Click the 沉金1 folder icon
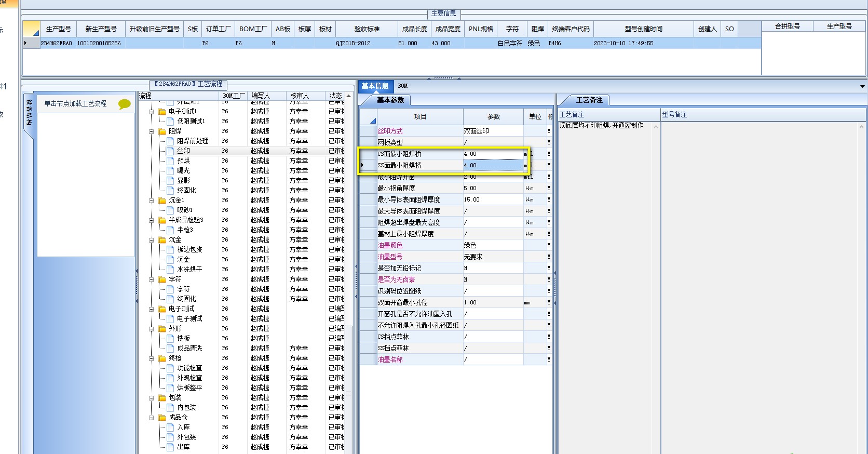 (162, 200)
